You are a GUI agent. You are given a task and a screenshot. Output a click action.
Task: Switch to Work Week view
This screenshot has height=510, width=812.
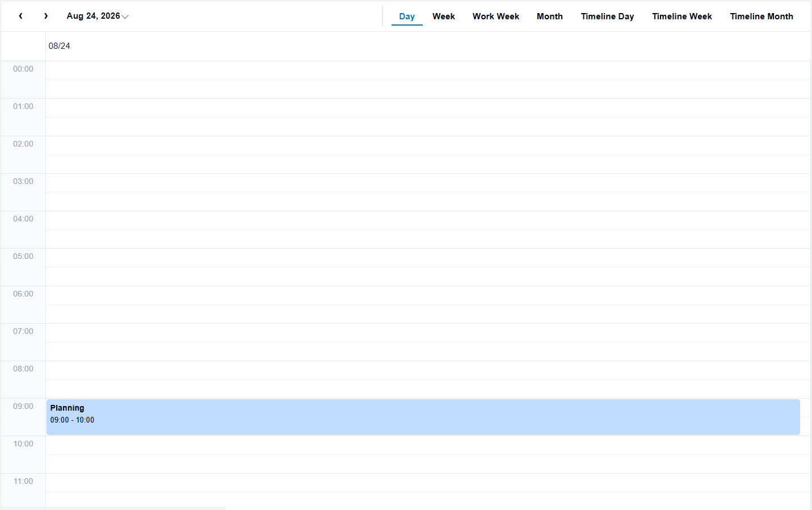pos(496,16)
